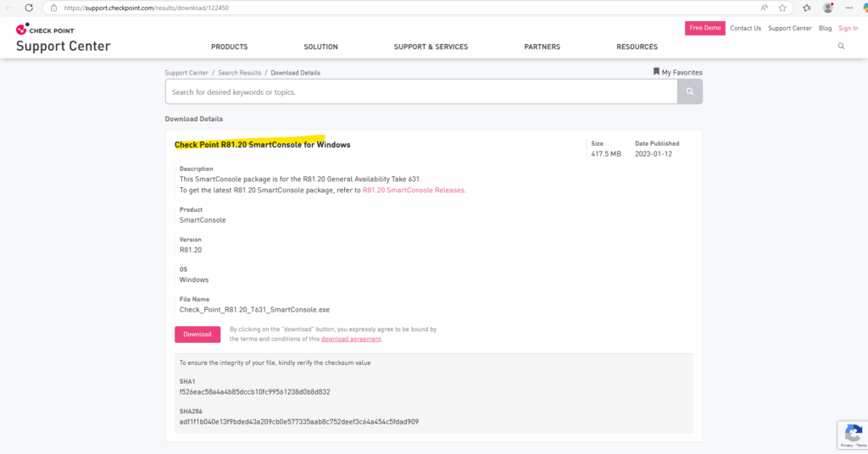Click the My Favorites label
868x454 pixels.
682,73
